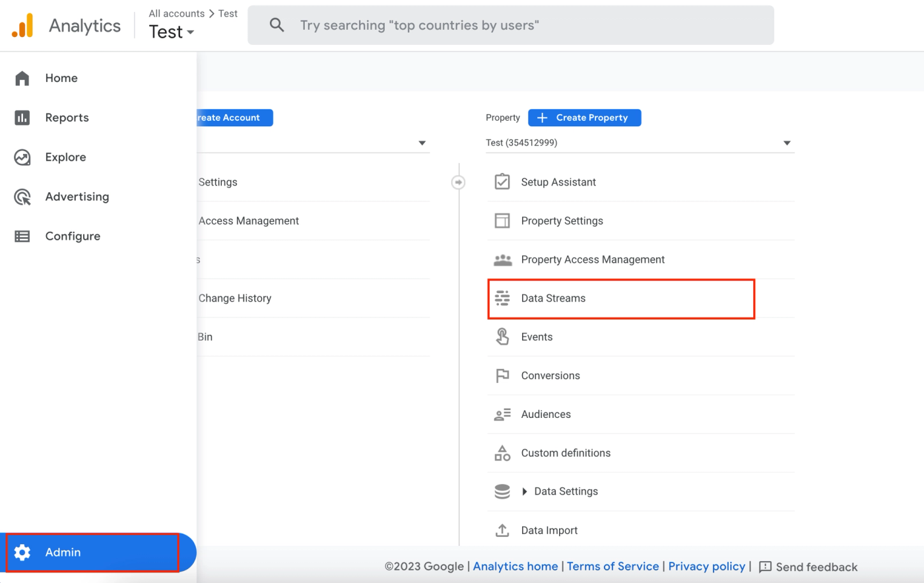Screen dimensions: 924x583
Task: Click the Create Account button
Action: pos(235,118)
